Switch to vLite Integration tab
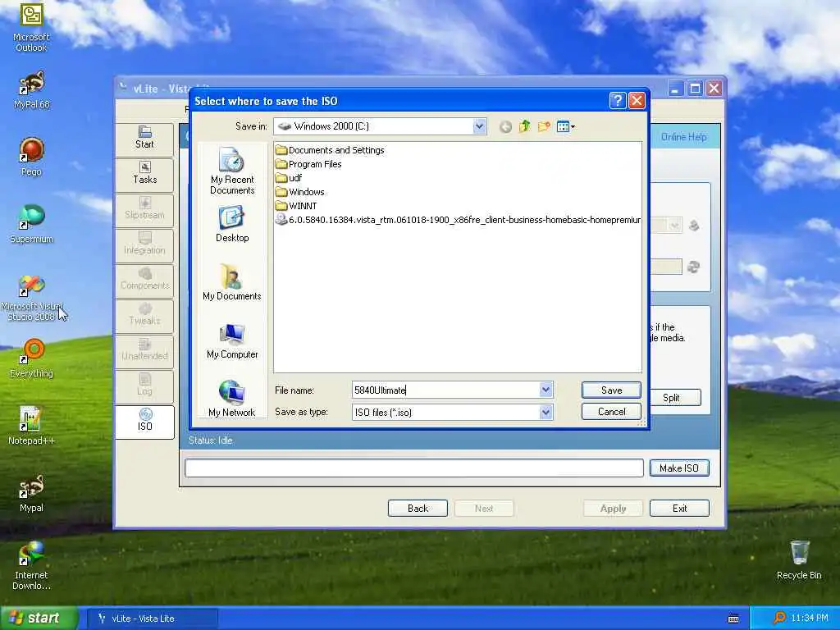Screen dimensions: 840x630 [144, 244]
